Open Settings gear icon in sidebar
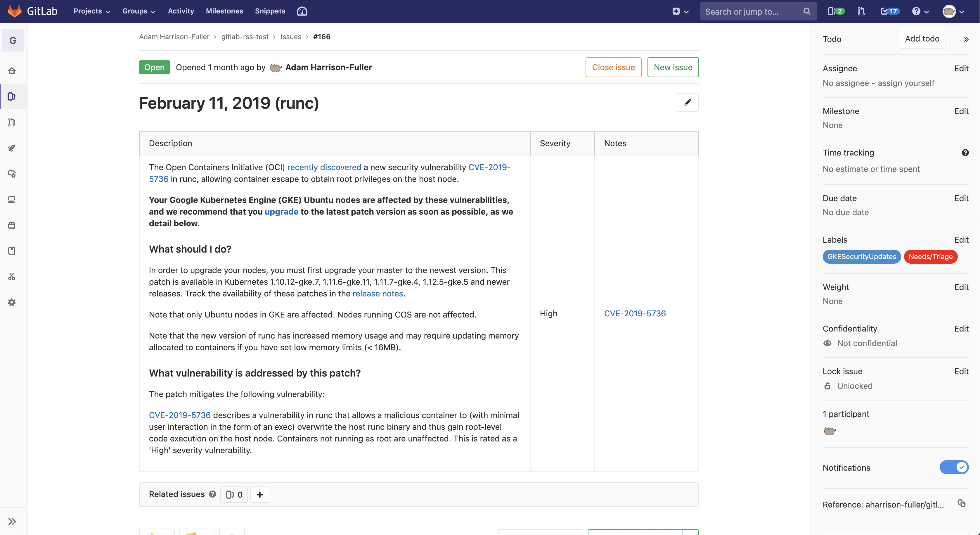This screenshot has width=980, height=535. pos(12,302)
